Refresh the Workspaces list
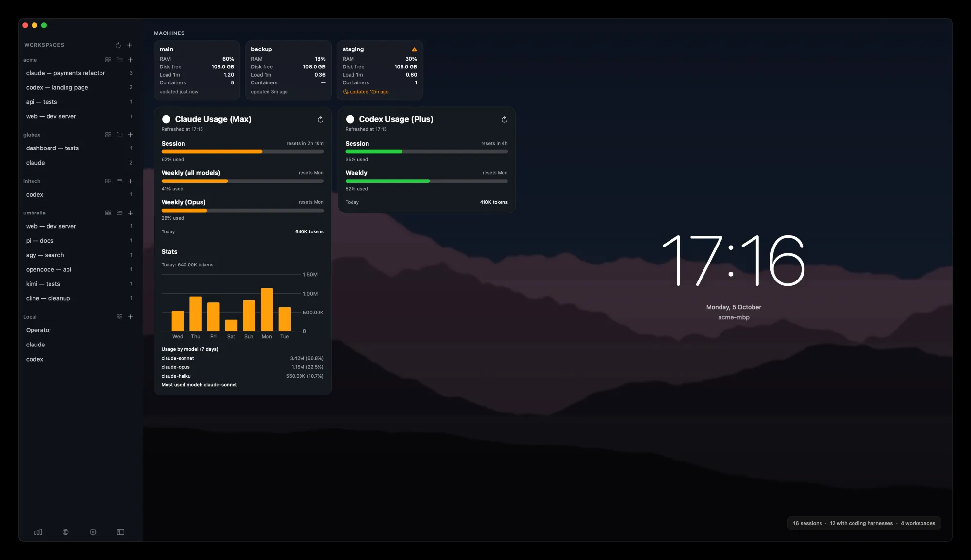The width and height of the screenshot is (971, 560). coord(118,45)
